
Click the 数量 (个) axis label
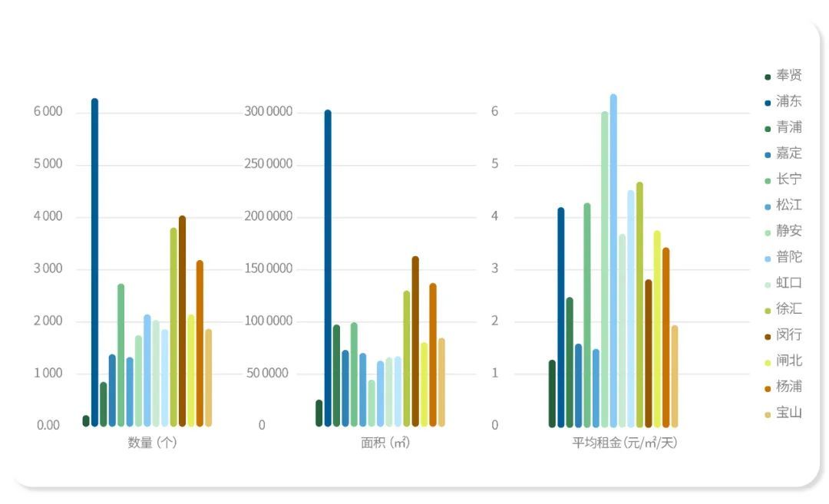[152, 443]
